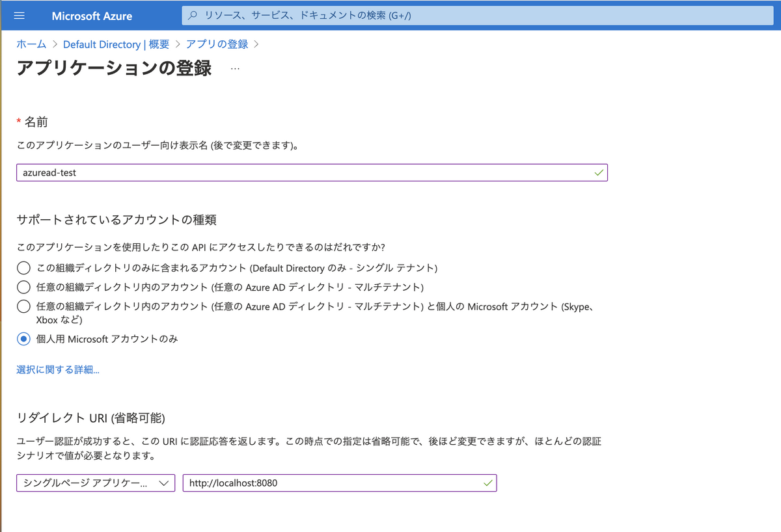Open Default Directory | 概要 breadcrumb
The image size is (781, 532).
point(116,44)
